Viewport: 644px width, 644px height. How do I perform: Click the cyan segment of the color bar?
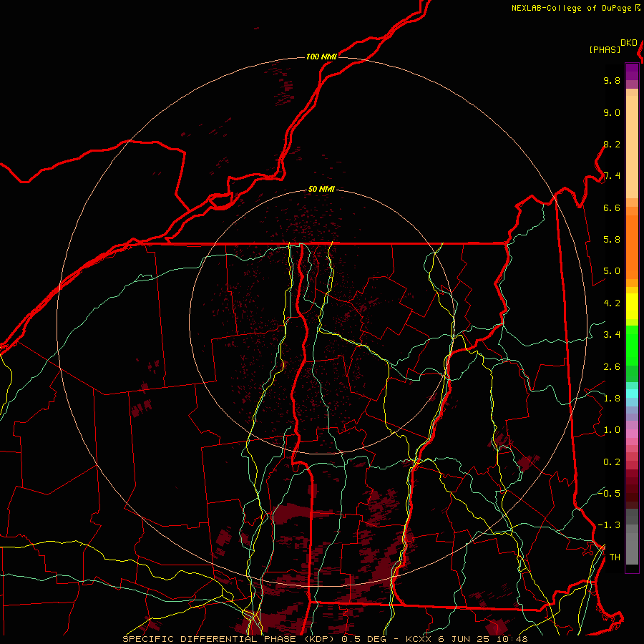[x=632, y=394]
